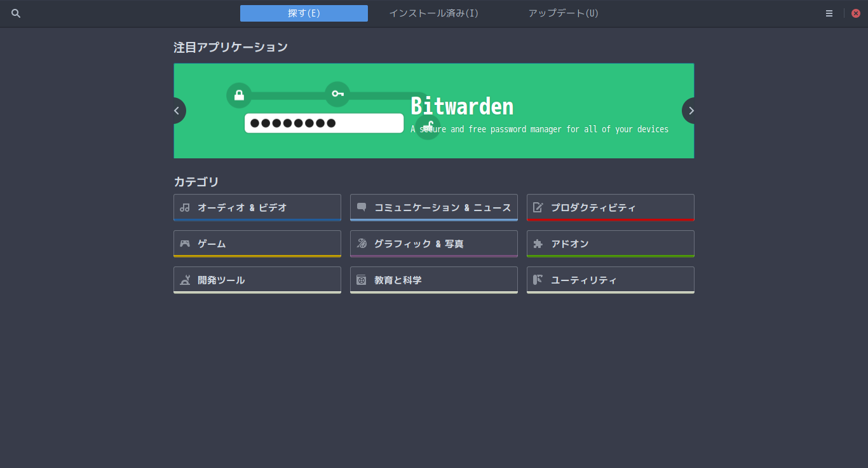Open the グラフィック & 写真 category
Viewport: 868px width, 468px height.
coord(434,244)
